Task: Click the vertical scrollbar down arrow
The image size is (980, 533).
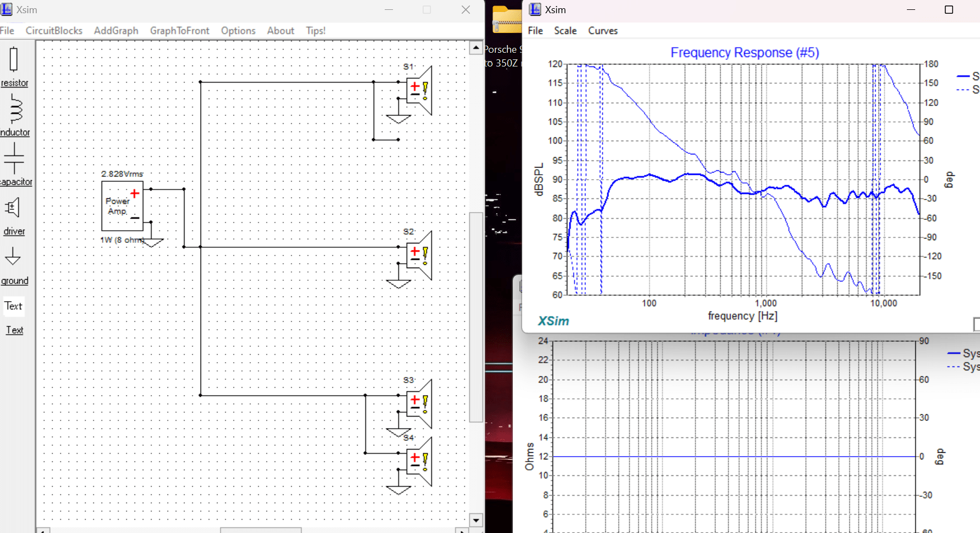Action: click(x=476, y=520)
